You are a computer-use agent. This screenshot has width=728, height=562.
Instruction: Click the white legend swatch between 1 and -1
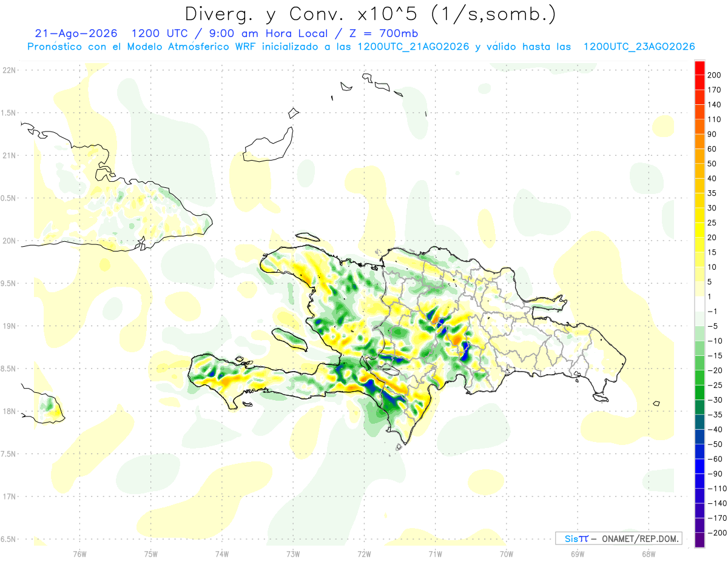point(699,304)
